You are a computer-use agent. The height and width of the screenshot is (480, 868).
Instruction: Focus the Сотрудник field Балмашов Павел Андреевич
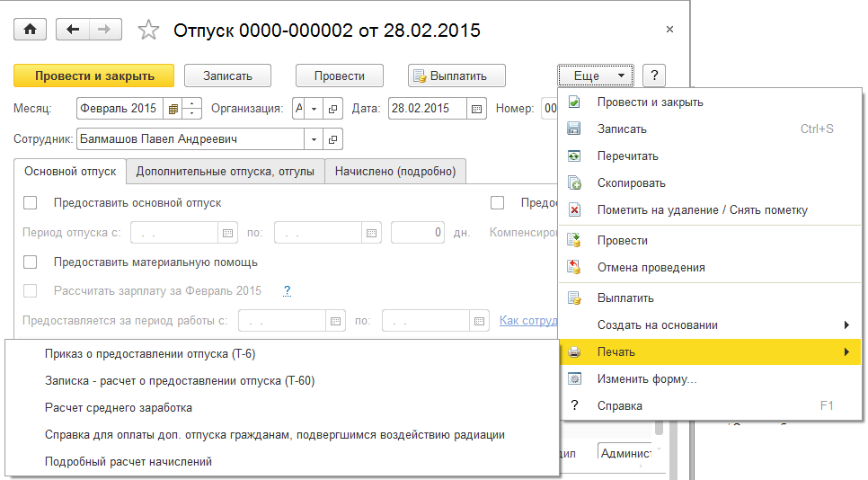pyautogui.click(x=191, y=139)
